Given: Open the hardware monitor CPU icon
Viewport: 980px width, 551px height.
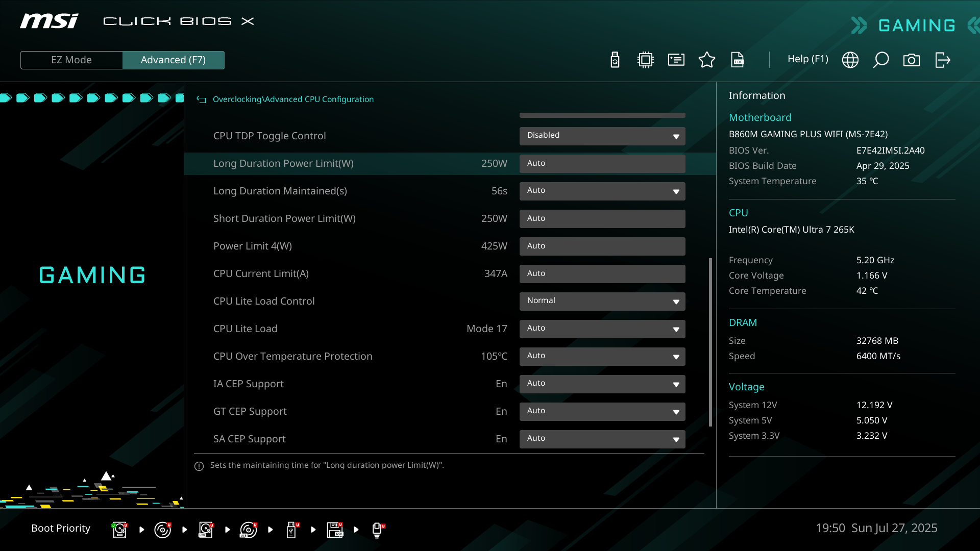Looking at the screenshot, I should point(645,60).
